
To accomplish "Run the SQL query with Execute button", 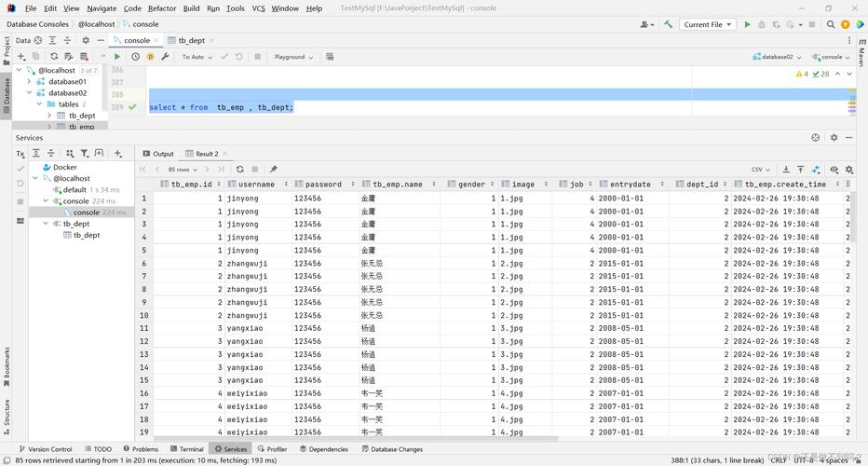I will click(117, 57).
